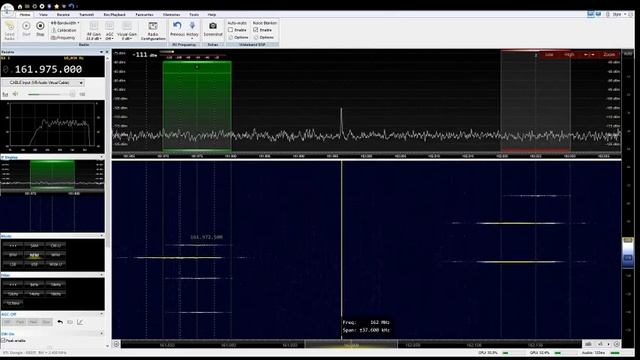Open the Rec/Playback tab
This screenshot has height=360, width=640.
pyautogui.click(x=114, y=15)
